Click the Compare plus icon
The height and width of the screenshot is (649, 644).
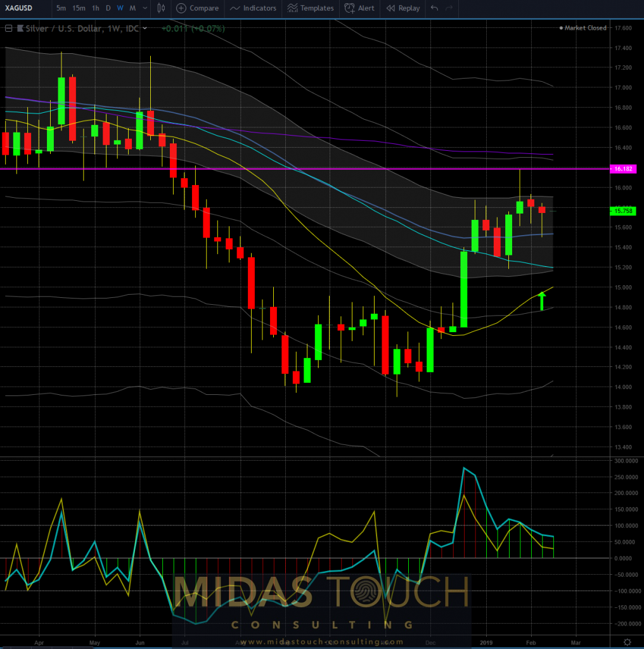click(x=181, y=8)
